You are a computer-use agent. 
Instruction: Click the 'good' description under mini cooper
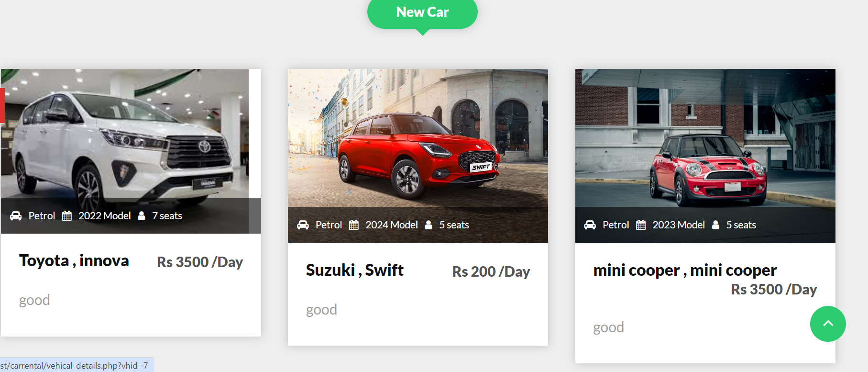pyautogui.click(x=608, y=327)
